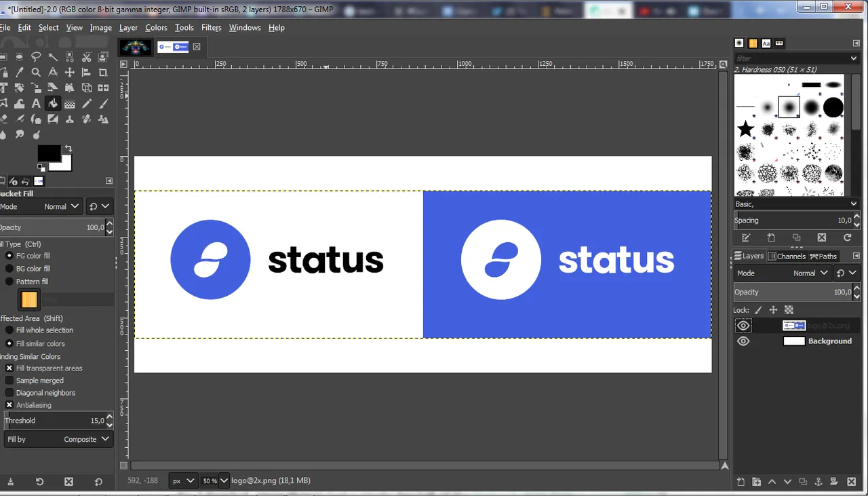Screen dimensions: 868x496
Task: Choose Pattern fill radio option
Action: (x=9, y=282)
